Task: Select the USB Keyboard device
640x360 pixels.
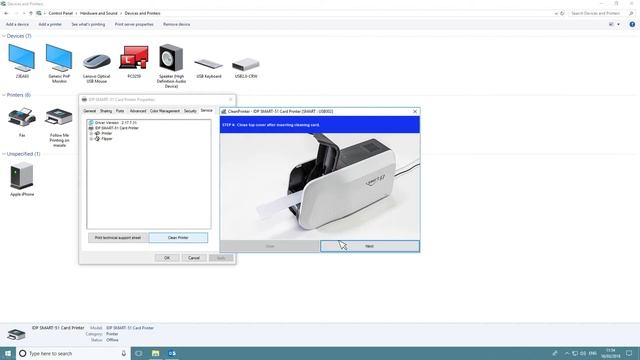Action: pyautogui.click(x=209, y=64)
